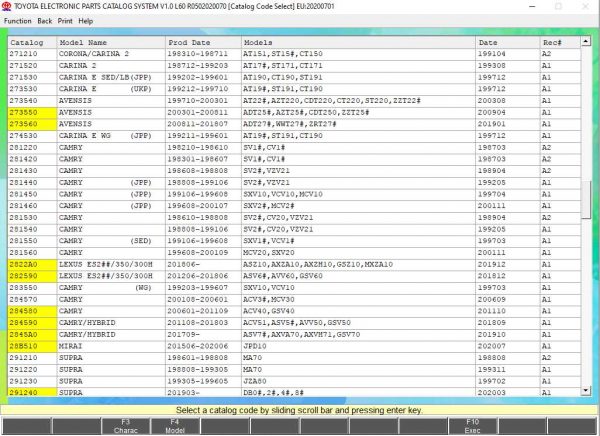Click models cell JZA80
Image resolution: width=600 pixels, height=436 pixels.
[255, 381]
